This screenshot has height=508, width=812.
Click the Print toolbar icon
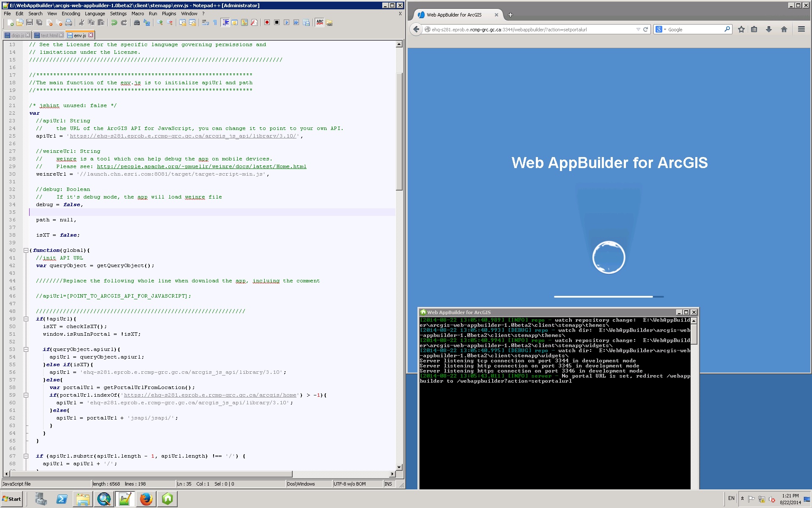(x=69, y=22)
